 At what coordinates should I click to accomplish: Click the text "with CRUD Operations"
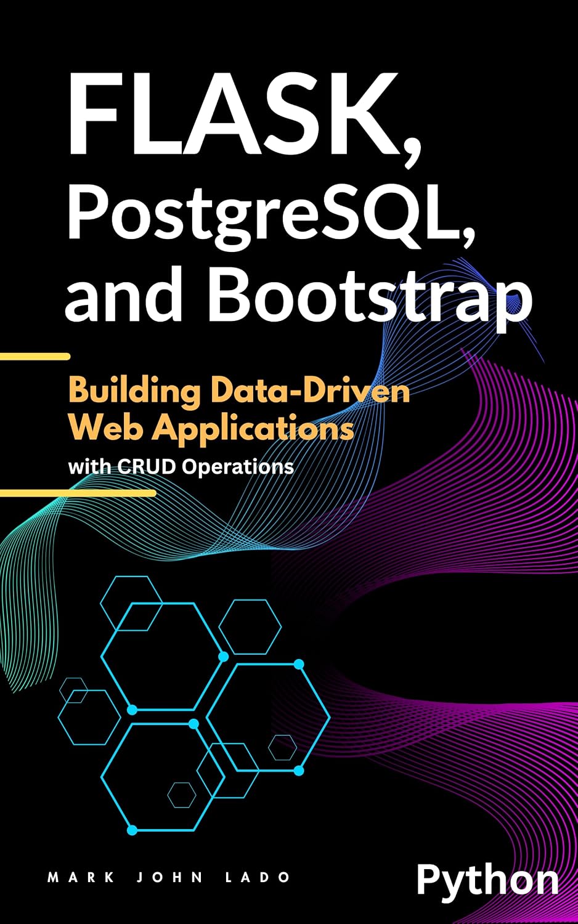coord(181,466)
